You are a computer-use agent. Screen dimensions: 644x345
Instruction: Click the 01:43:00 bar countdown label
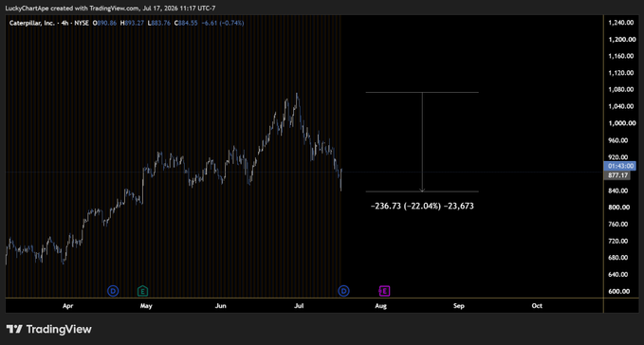tap(620, 166)
